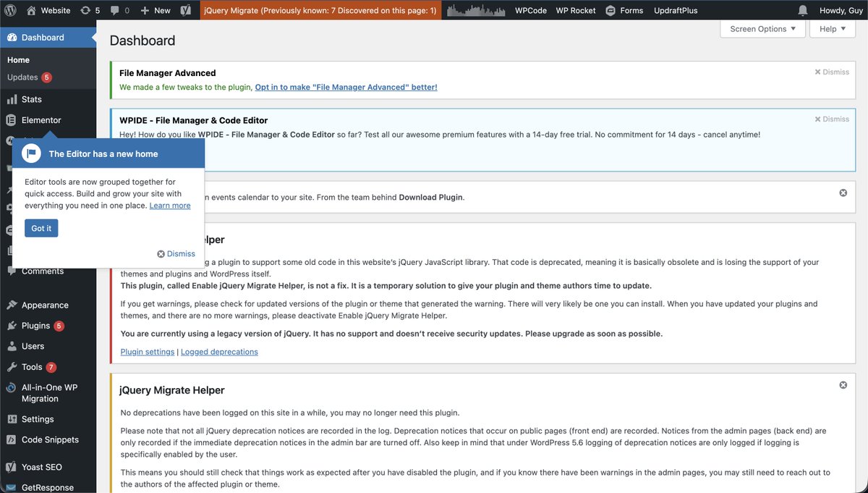Open the Jetpack stats sparkline graph
Image resolution: width=868 pixels, height=493 pixels.
click(475, 10)
